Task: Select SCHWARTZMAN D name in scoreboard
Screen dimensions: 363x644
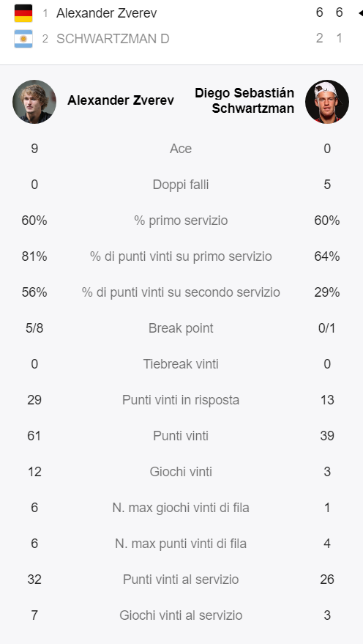Action: coord(113,39)
